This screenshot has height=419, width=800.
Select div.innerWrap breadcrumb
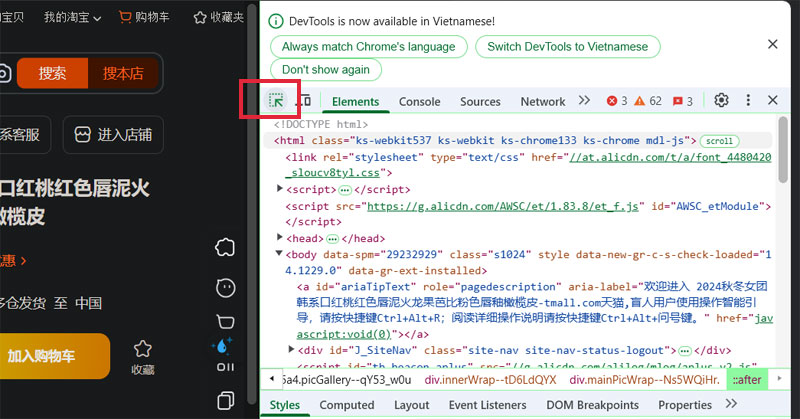[x=490, y=380]
